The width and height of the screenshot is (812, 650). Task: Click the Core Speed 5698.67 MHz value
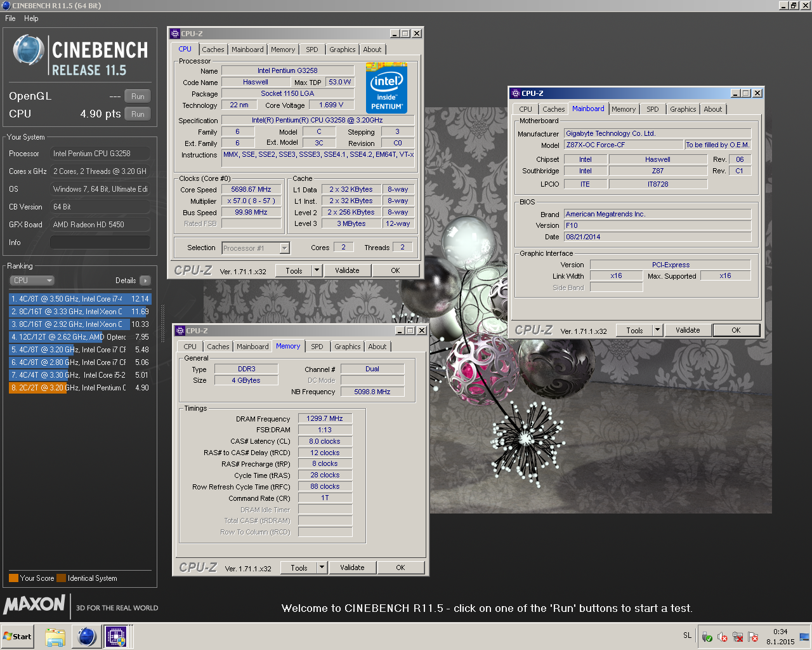point(251,189)
